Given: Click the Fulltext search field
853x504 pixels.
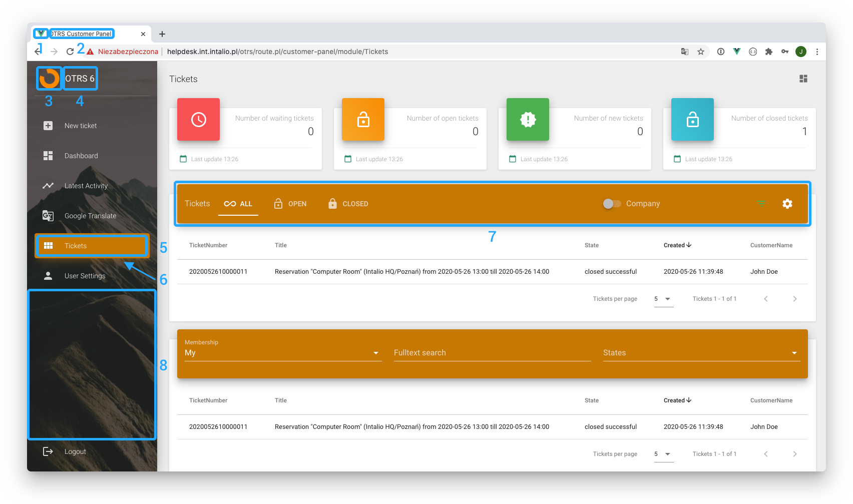Looking at the screenshot, I should pyautogui.click(x=493, y=353).
